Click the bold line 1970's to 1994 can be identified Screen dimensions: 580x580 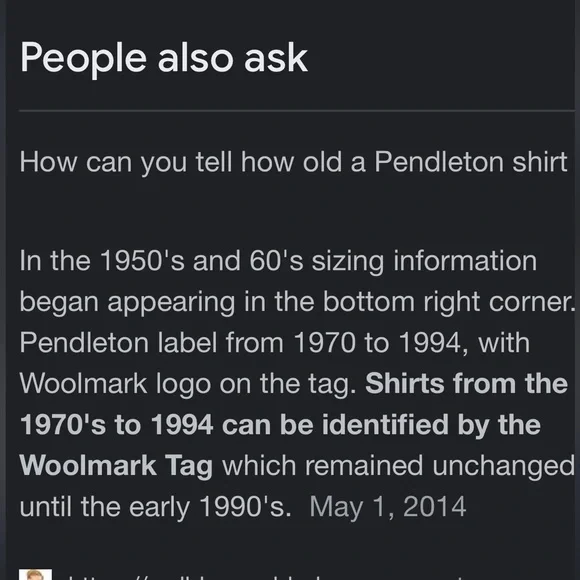[x=280, y=424]
